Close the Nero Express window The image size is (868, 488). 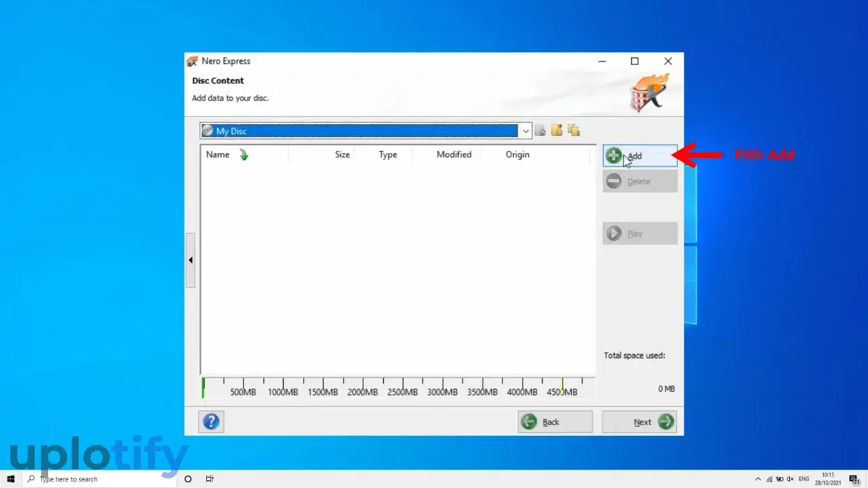point(668,61)
